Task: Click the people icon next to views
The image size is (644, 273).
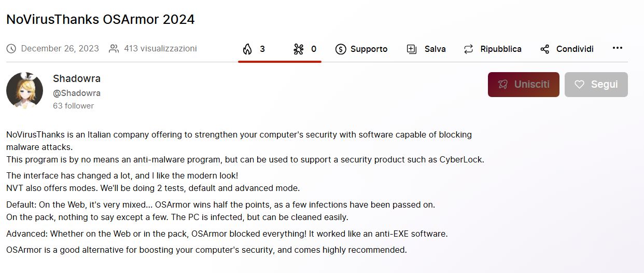Action: (114, 49)
